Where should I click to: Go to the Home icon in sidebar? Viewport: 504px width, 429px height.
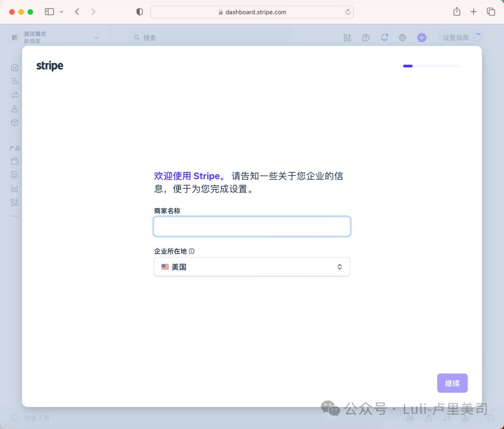click(x=14, y=68)
